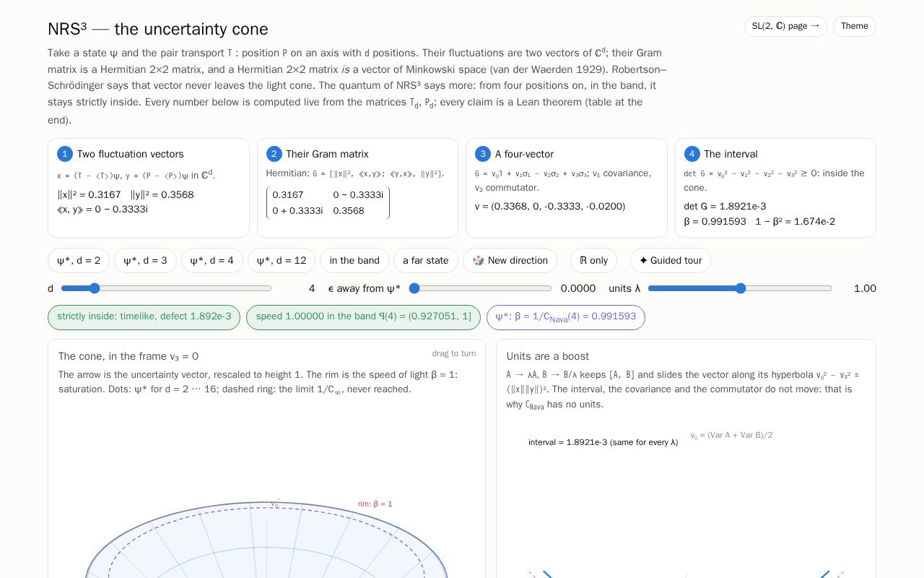Screen dimensions: 924x578
Task: Click the 'drag to turn' hint
Action: [x=454, y=353]
